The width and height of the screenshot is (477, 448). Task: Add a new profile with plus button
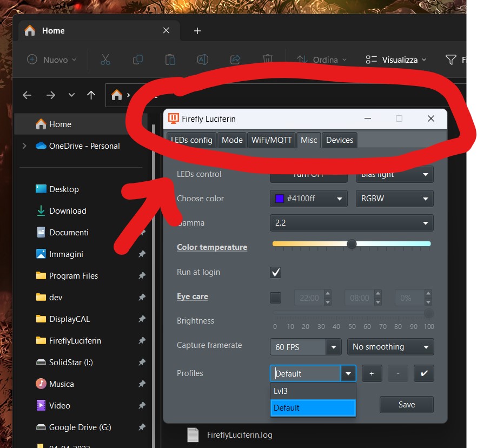(x=372, y=373)
